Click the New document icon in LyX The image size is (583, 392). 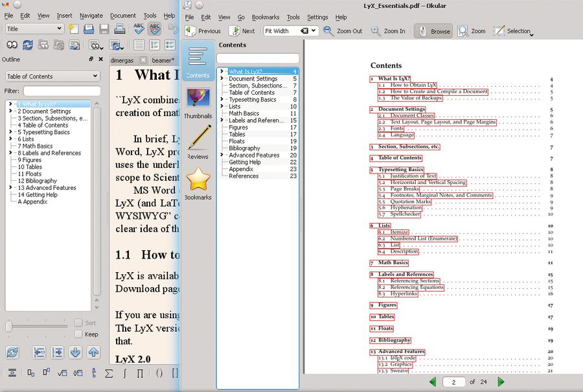pos(74,29)
